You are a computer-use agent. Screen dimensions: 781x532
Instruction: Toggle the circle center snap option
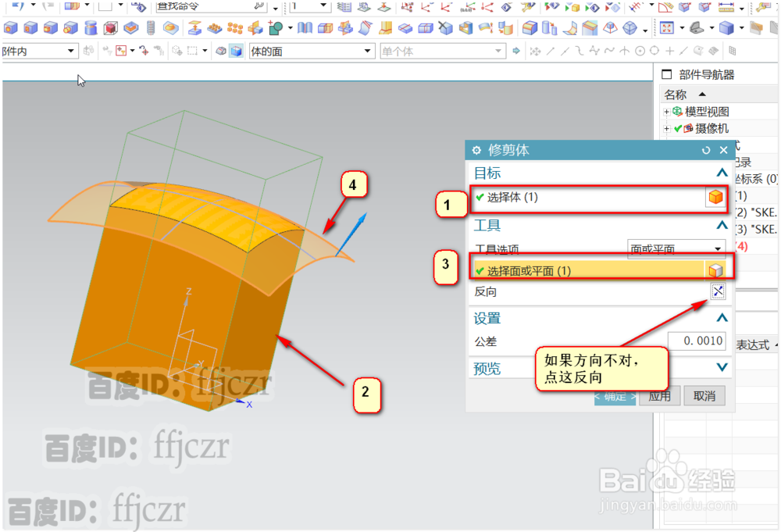point(639,52)
